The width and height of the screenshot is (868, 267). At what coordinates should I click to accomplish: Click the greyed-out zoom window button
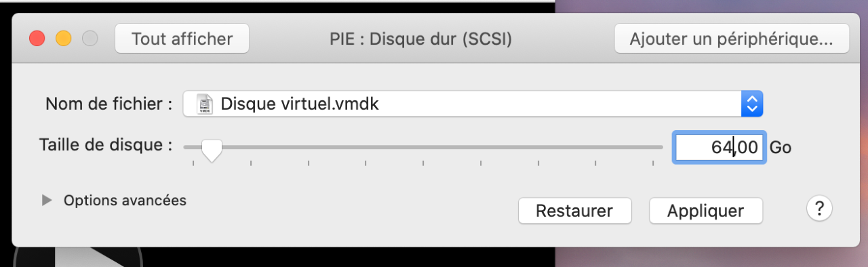point(90,39)
